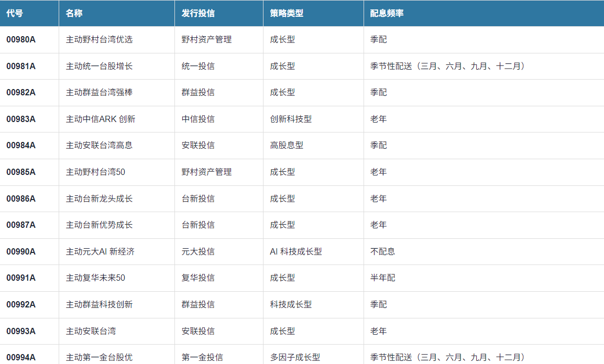
Task: Click issuer 中信投信
Action: (198, 119)
